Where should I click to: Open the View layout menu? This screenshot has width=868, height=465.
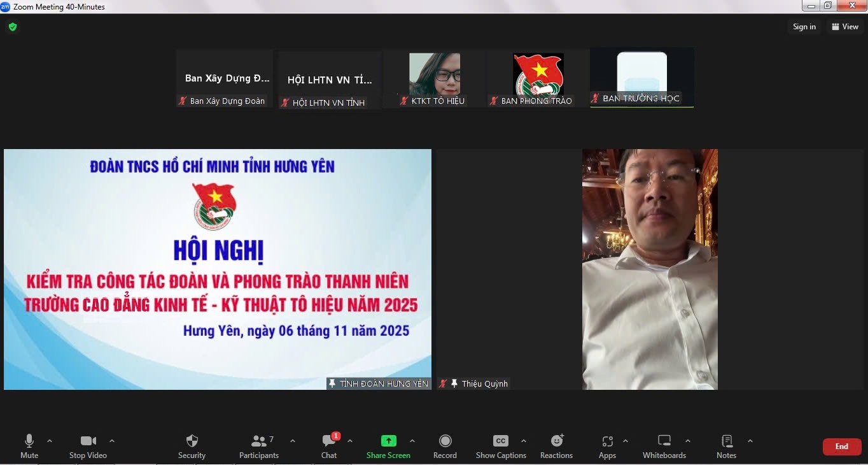845,27
